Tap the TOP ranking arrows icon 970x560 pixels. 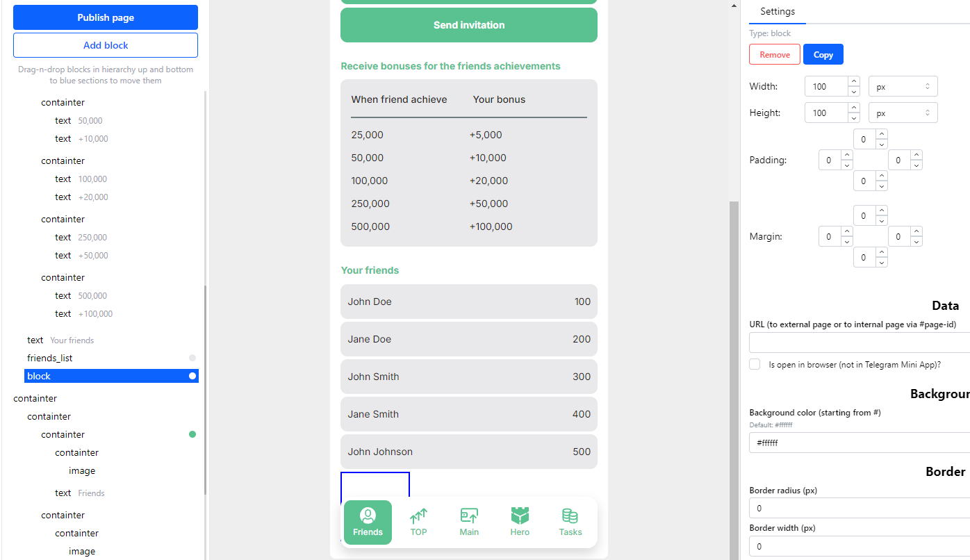point(418,516)
